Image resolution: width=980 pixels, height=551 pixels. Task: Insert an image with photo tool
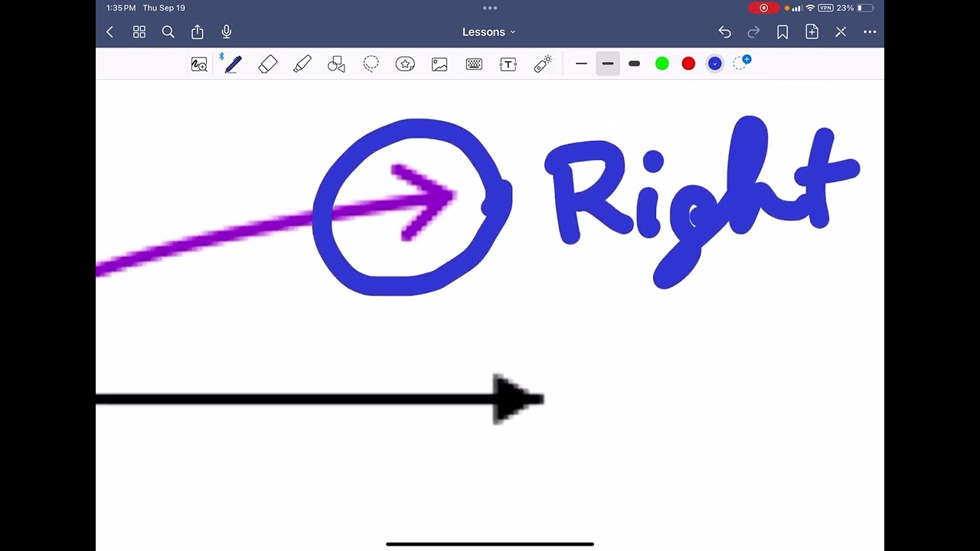point(439,64)
